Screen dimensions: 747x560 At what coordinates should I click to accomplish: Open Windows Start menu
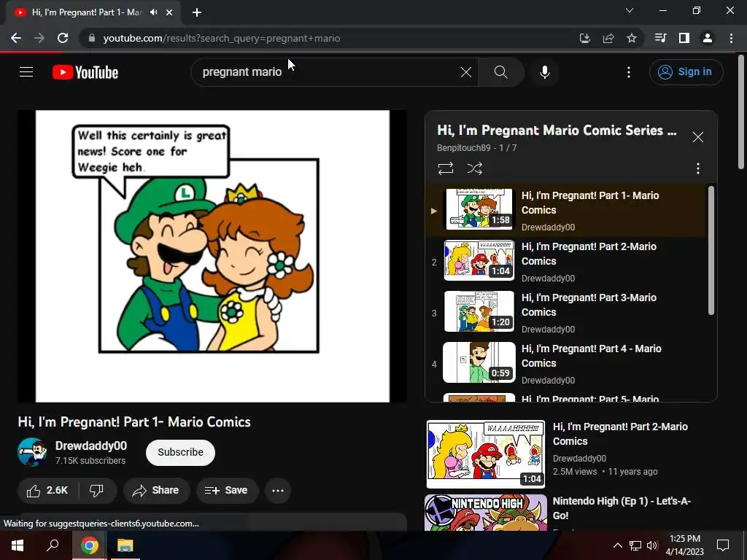click(x=17, y=545)
